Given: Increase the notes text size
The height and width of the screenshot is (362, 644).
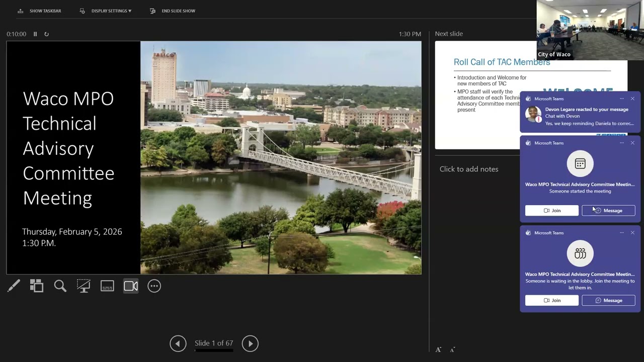Looking at the screenshot, I should click(x=438, y=349).
